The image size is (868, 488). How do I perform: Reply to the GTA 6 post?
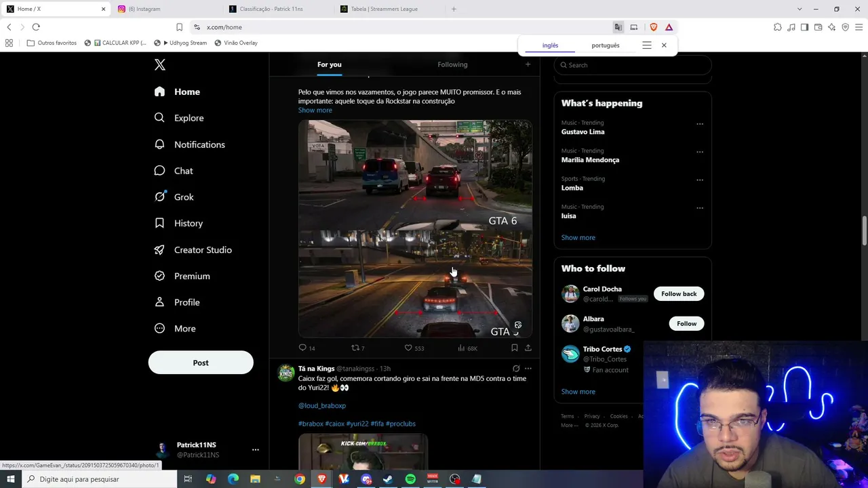point(307,348)
